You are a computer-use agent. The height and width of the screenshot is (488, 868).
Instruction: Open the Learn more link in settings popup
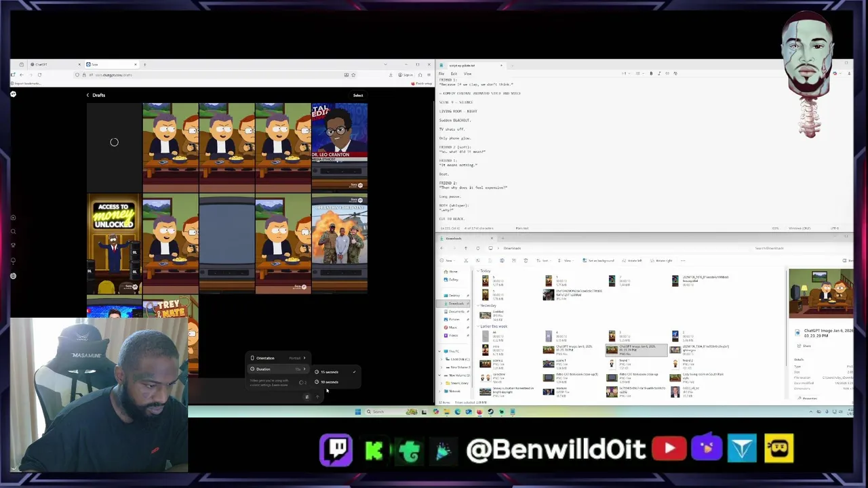click(280, 385)
